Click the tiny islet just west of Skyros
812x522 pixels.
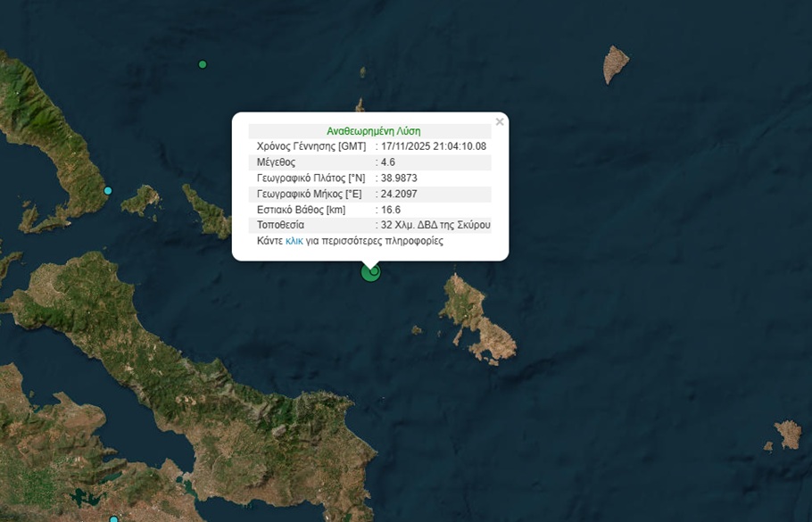[416, 329]
